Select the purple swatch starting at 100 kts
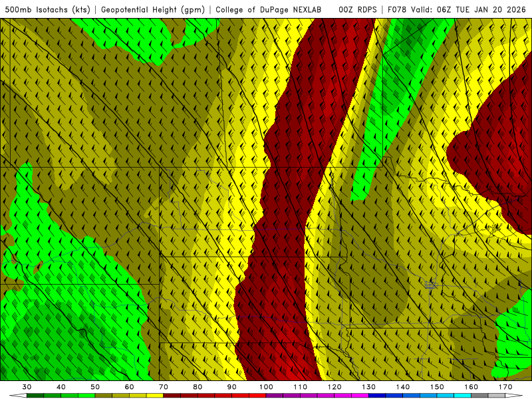 (x=275, y=395)
